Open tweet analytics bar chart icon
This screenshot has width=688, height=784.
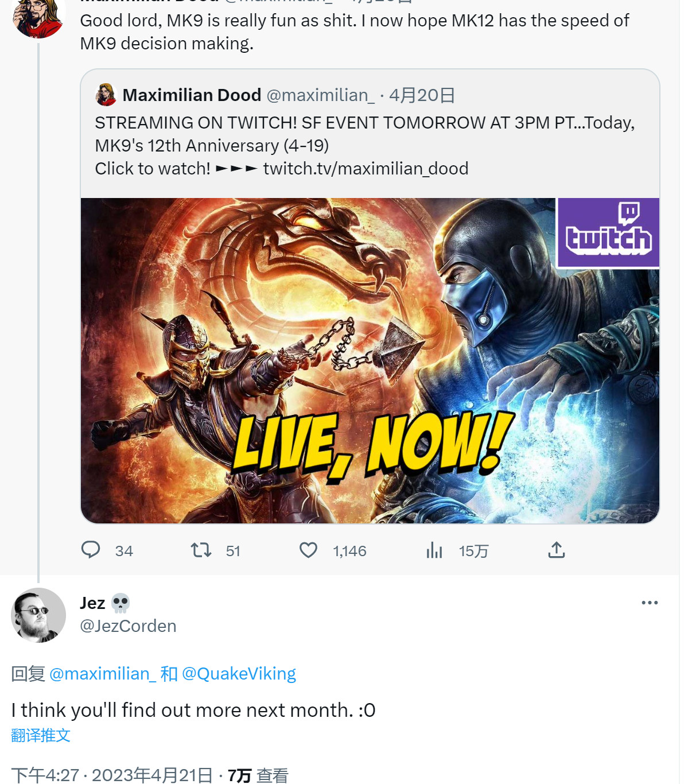tap(434, 550)
